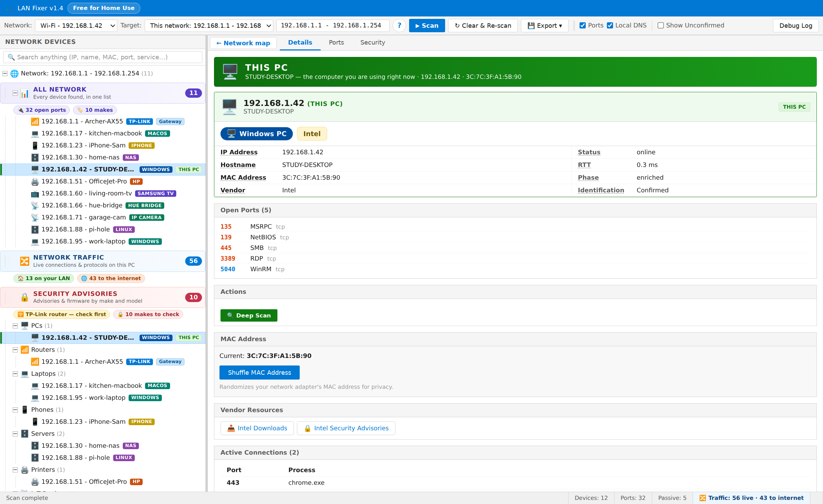
Task: Click the router icon of Archer-AX55 in All Network
Action: tap(35, 122)
